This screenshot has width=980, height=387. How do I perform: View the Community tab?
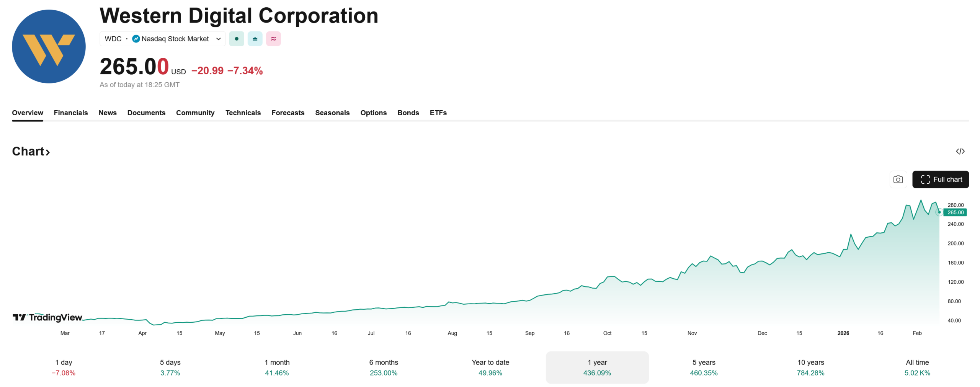coord(195,113)
